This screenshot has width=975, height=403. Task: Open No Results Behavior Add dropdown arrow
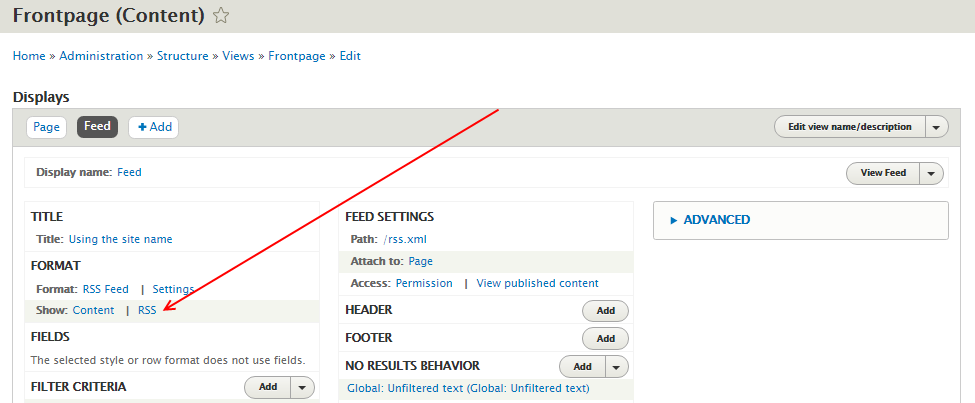[616, 367]
